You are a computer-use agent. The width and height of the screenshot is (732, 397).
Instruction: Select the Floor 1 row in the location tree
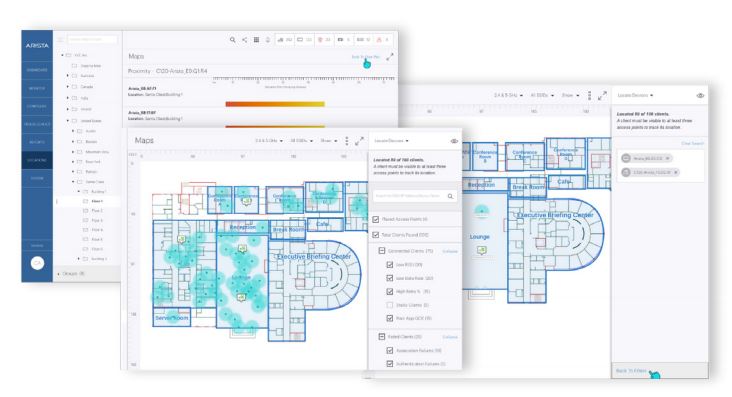(x=87, y=201)
